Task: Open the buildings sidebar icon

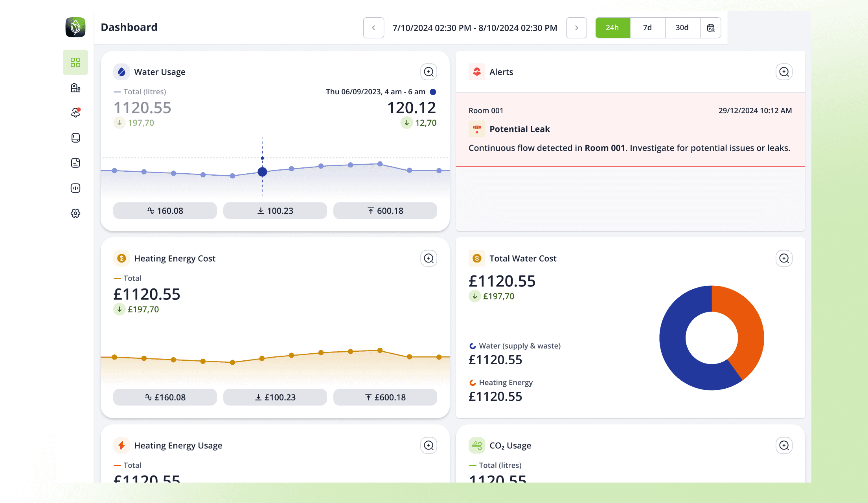Action: [75, 88]
